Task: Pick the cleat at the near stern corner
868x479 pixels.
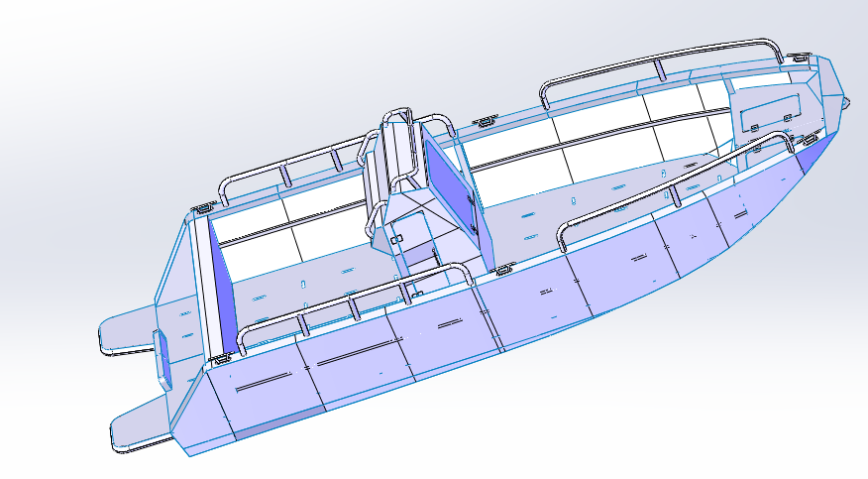Action: [220, 358]
